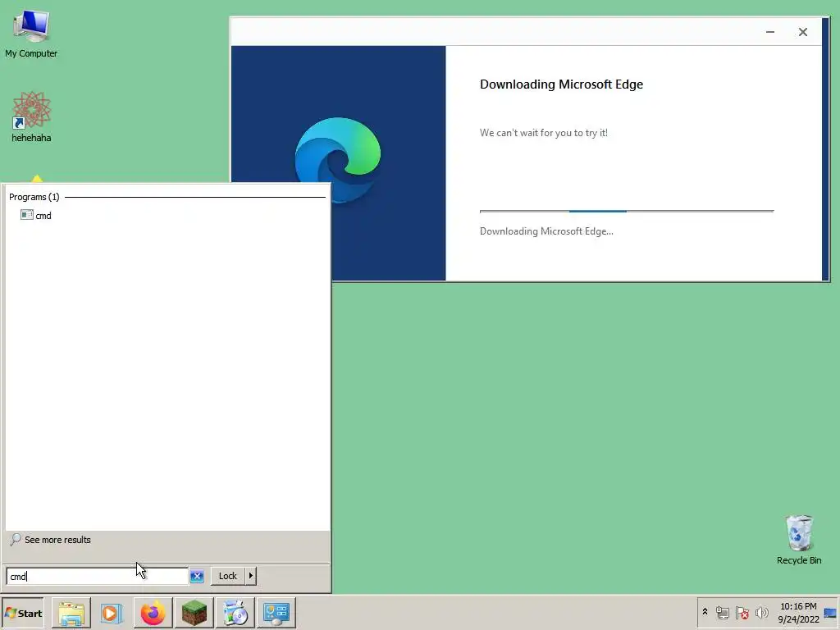Launch the Minecraft grass block taskbar icon
Image resolution: width=840 pixels, height=630 pixels.
pyautogui.click(x=194, y=613)
